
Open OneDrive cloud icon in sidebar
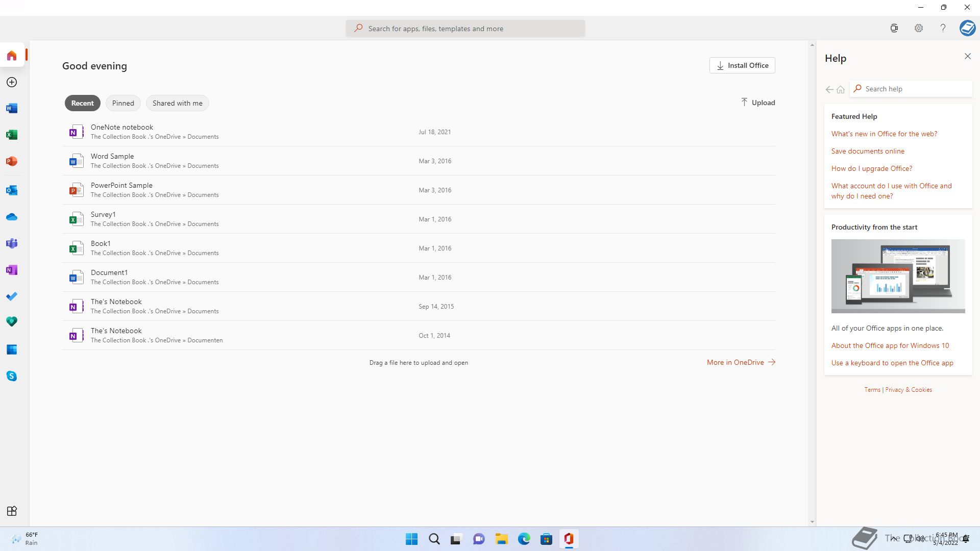click(x=12, y=217)
